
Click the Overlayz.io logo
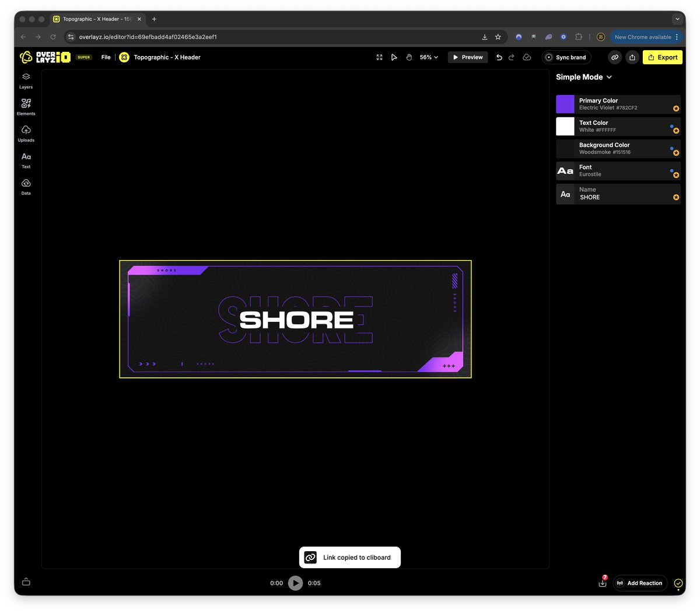(45, 57)
